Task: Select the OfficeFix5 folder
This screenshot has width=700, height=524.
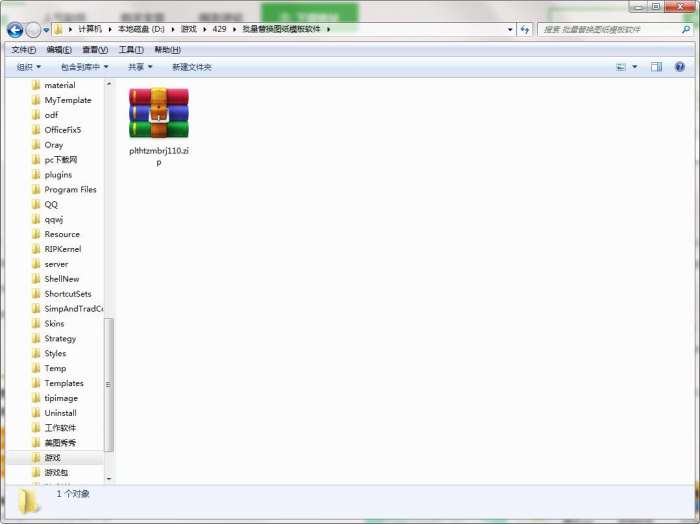Action: (x=62, y=130)
